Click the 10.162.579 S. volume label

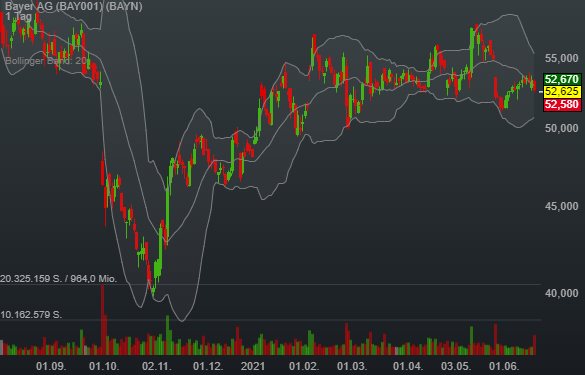31,315
